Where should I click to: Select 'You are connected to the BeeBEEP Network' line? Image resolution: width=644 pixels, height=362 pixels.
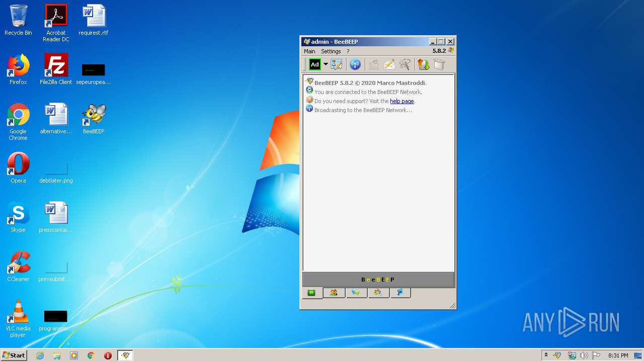point(368,92)
